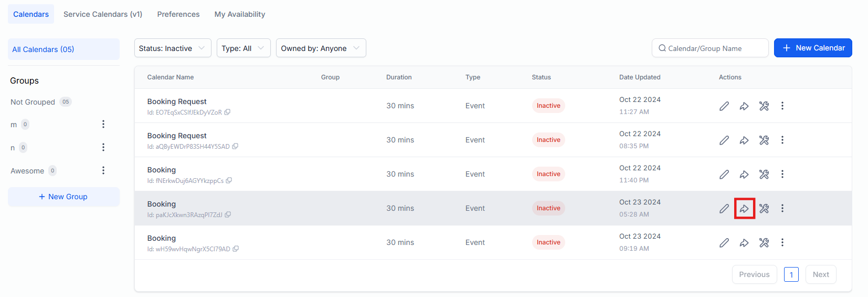Click tools icon for last Booking row
Screen dimensions: 868x297
point(764,243)
